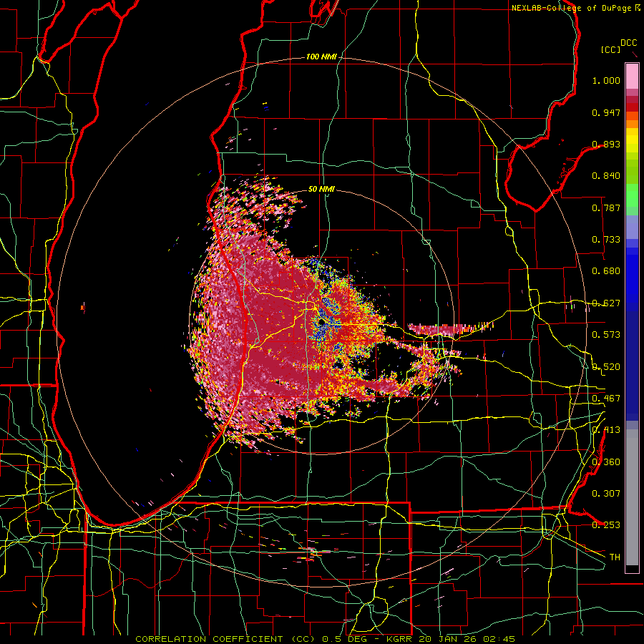Click the DCC legend header label
This screenshot has height=644, width=644.
pyautogui.click(x=628, y=43)
